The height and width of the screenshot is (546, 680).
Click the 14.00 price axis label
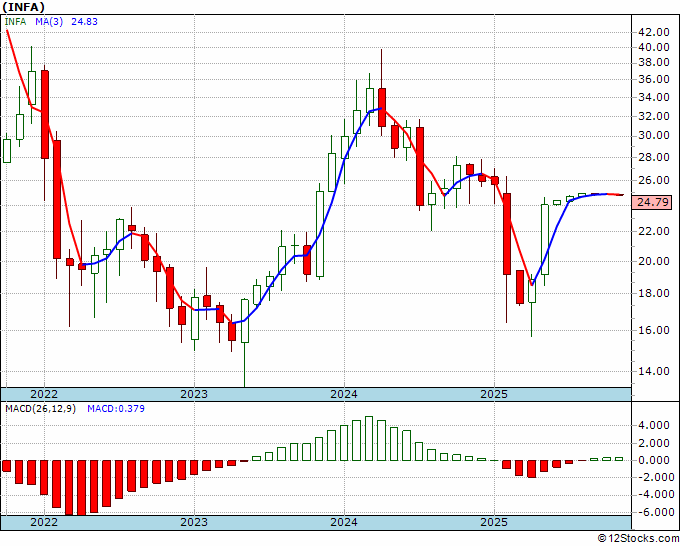pyautogui.click(x=653, y=371)
